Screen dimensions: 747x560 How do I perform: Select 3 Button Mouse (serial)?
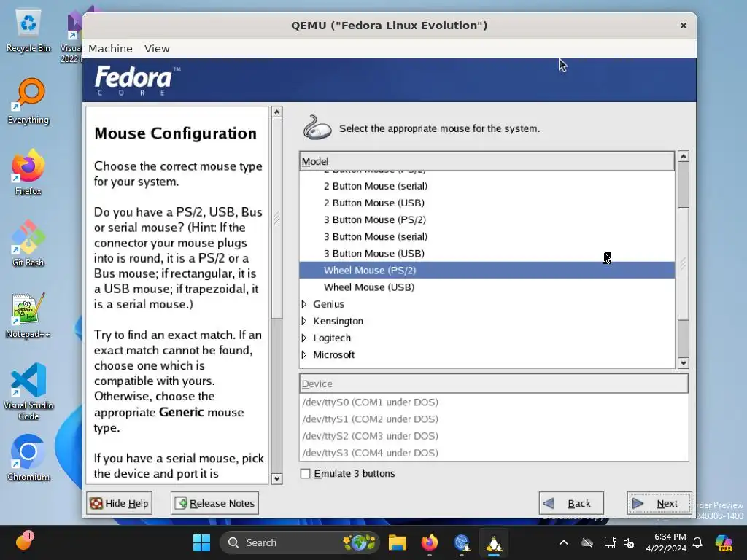487,237
